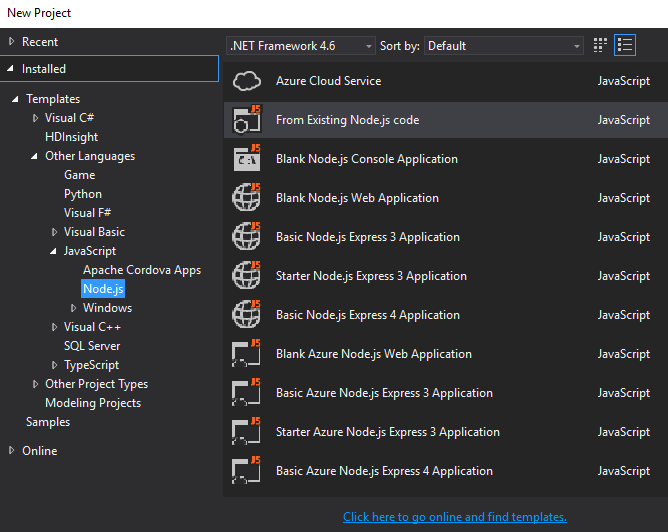Screen dimensions: 668x532
Task: Select 'Basic Azure Node.js Express 3 Application' name
Action: coord(384,393)
